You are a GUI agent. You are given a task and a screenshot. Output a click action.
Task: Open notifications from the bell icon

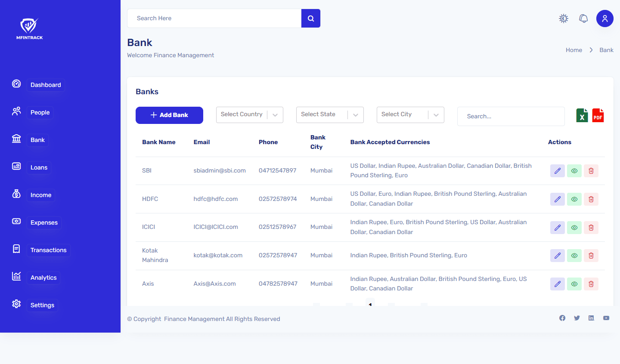[583, 19]
